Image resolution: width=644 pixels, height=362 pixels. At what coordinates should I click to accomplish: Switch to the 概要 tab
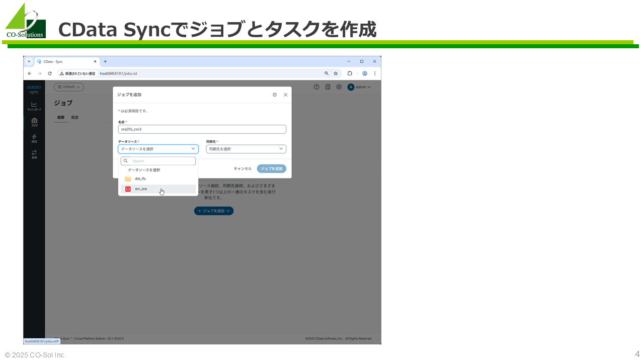(x=61, y=118)
